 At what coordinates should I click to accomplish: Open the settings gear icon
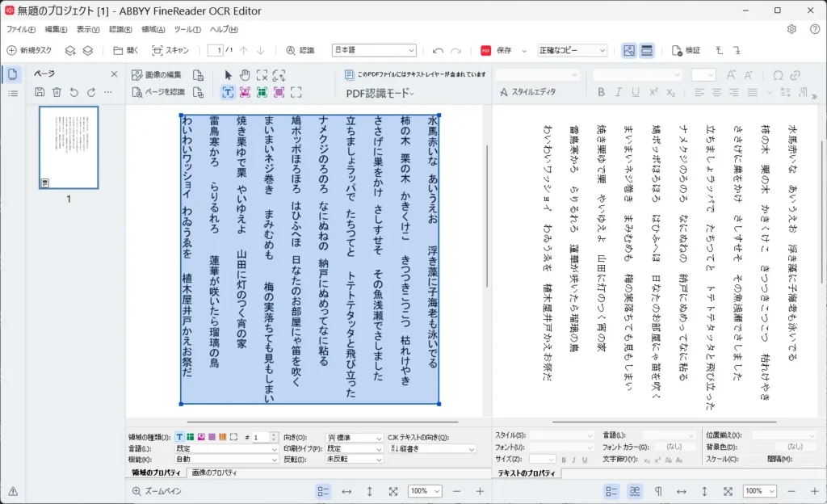pyautogui.click(x=791, y=30)
